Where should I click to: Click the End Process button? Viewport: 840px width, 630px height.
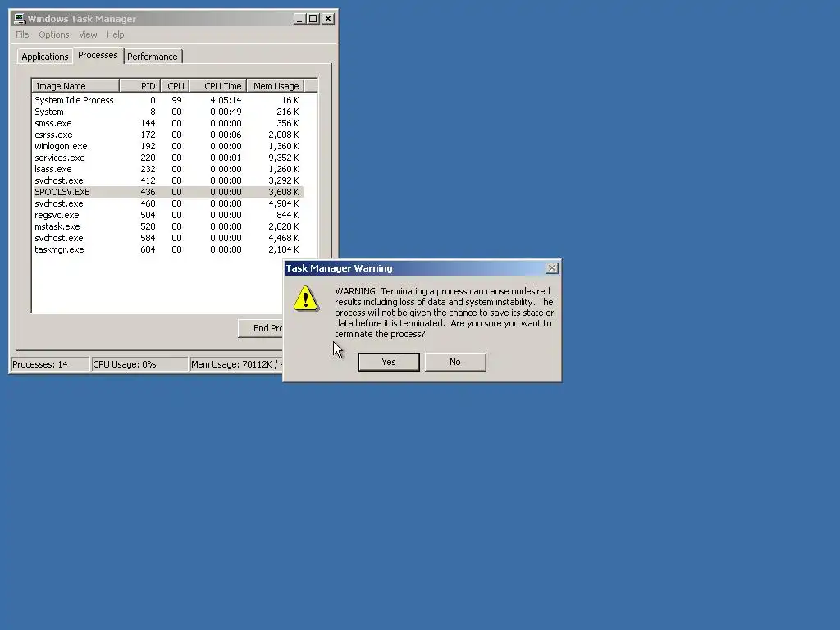tap(261, 328)
